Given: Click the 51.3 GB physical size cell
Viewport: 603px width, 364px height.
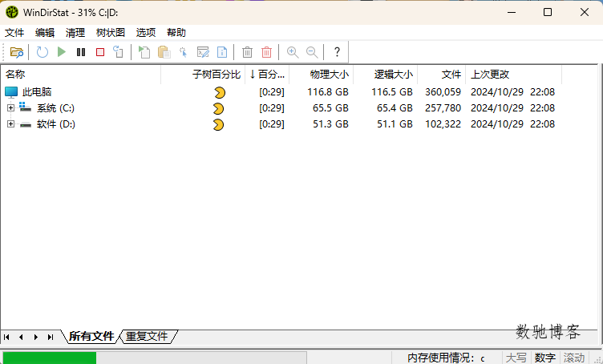Looking at the screenshot, I should (x=330, y=124).
